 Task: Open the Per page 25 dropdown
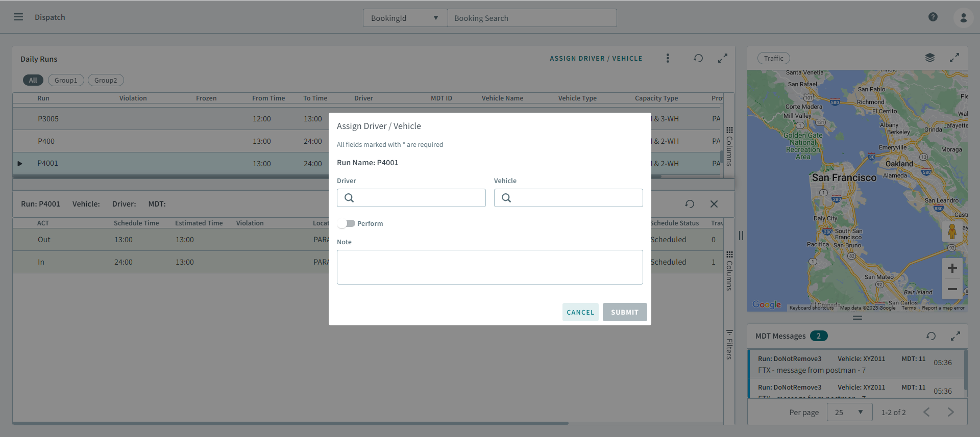pyautogui.click(x=850, y=412)
